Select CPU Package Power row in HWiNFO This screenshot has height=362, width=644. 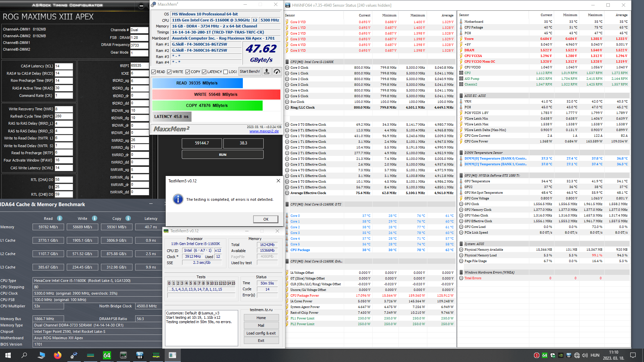(370, 296)
